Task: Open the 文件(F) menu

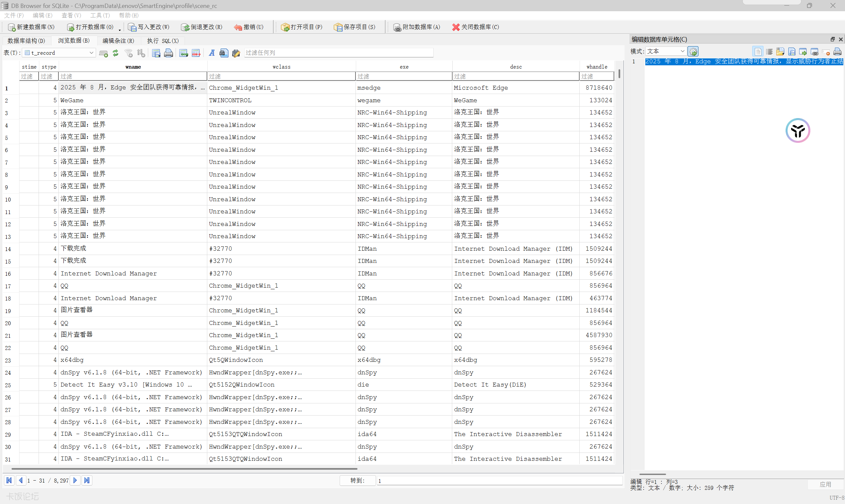Action: pos(14,15)
